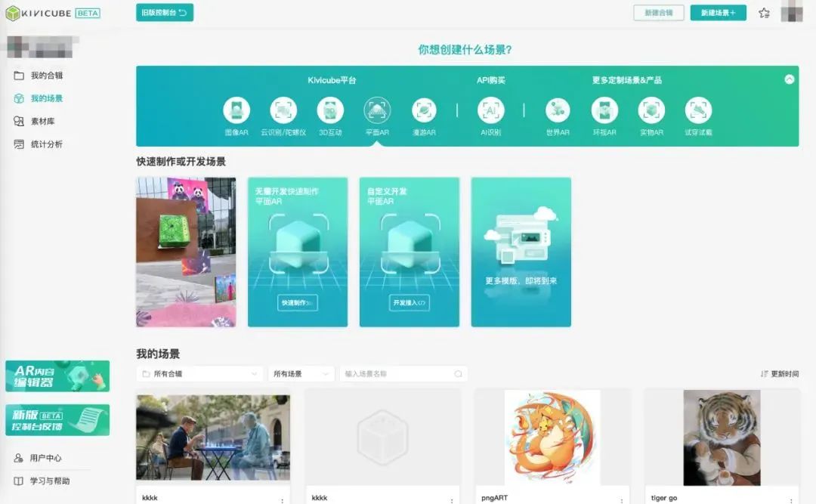This screenshot has height=504, width=816.
Task: Select the 图像AR scene type icon
Action: (x=238, y=113)
